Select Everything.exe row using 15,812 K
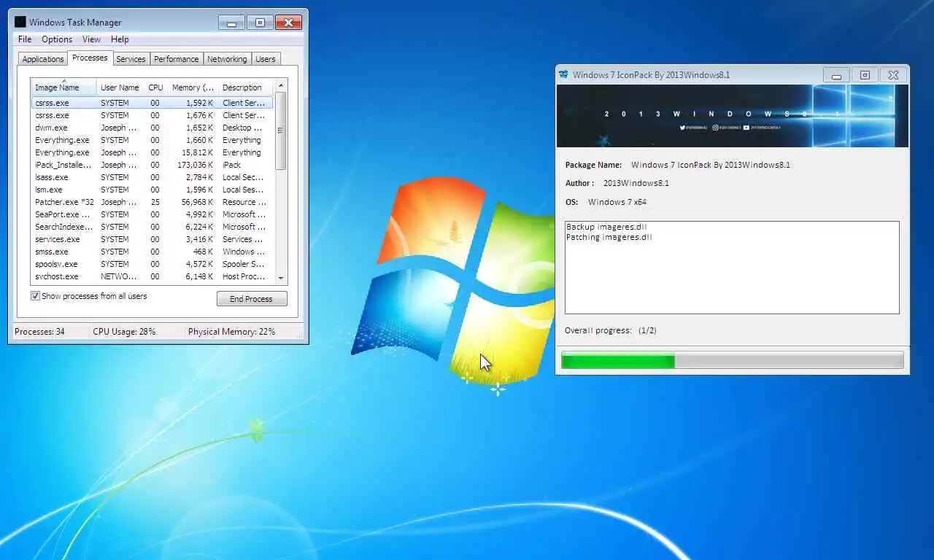The width and height of the screenshot is (934, 560). click(152, 152)
